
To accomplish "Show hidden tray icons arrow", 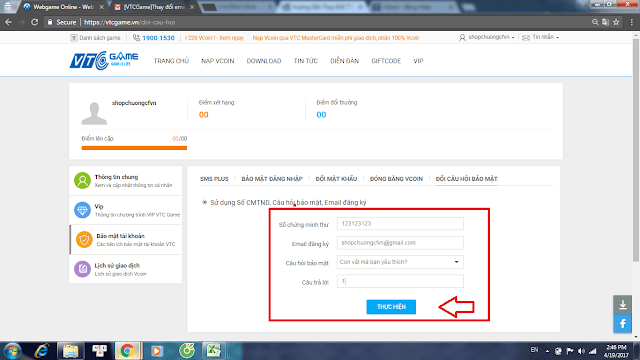I will coord(547,351).
